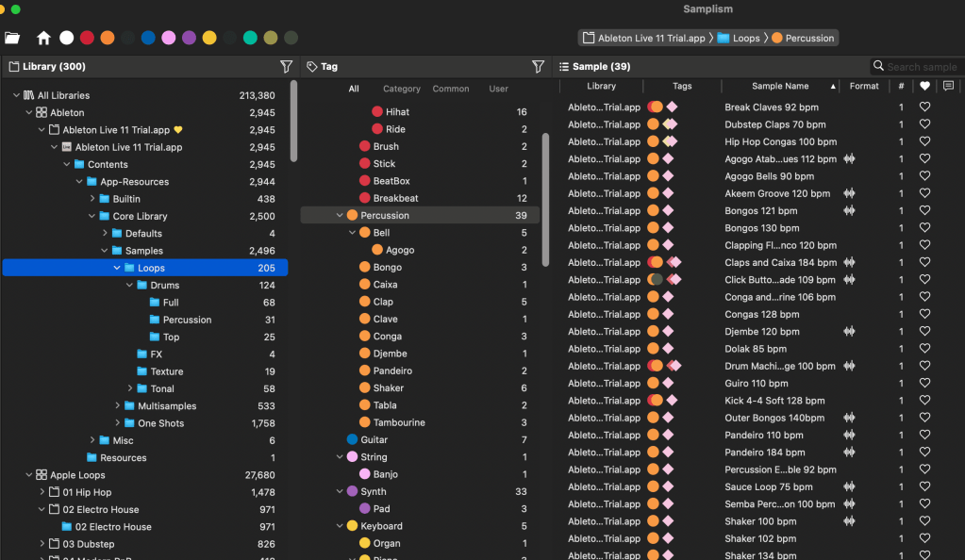
Task: Collapse the Loops folder in library tree
Action: coord(117,268)
